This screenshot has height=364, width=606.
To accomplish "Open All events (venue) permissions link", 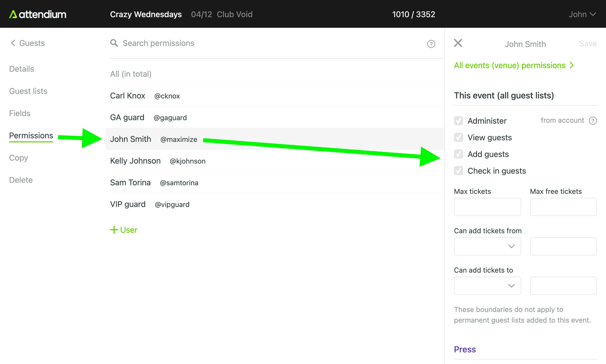I will [510, 65].
